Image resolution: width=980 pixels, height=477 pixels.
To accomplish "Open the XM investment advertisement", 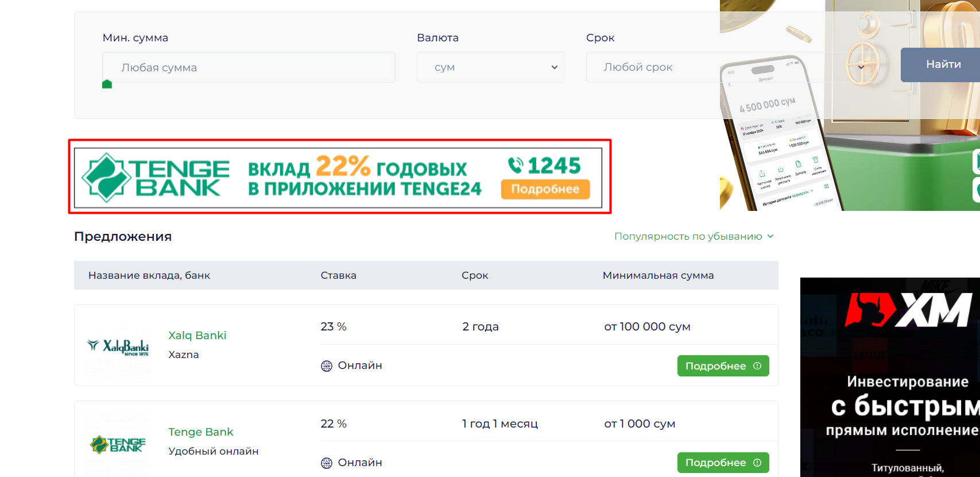I will pos(890,377).
